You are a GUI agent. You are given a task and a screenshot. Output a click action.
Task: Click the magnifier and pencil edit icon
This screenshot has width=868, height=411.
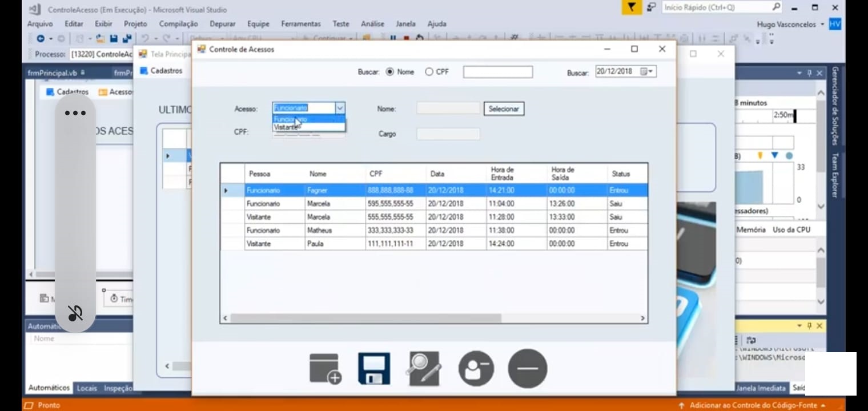click(424, 368)
